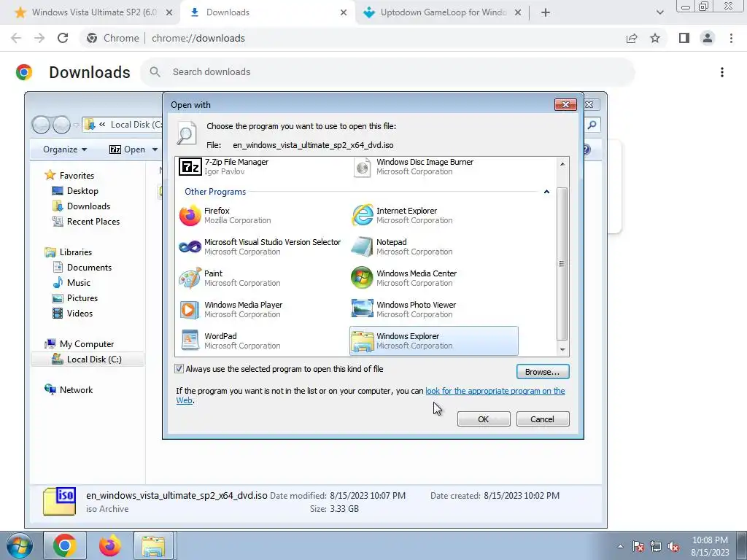Pick WordPad program icon

pyautogui.click(x=190, y=341)
